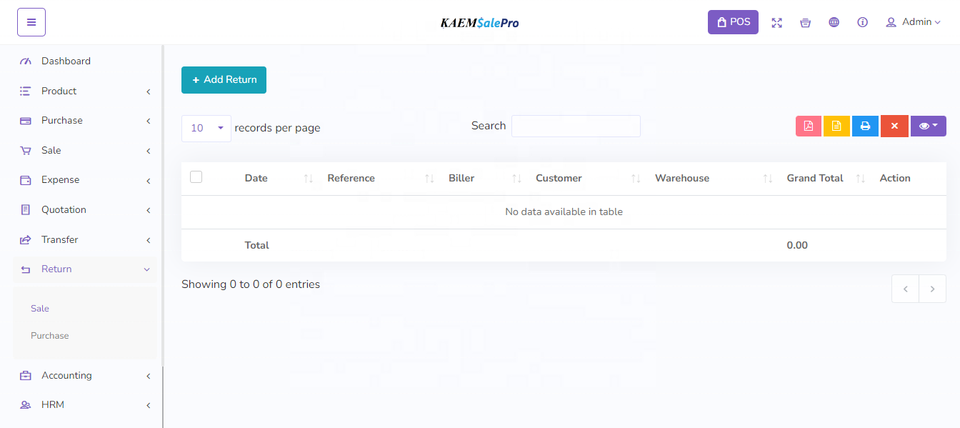960x428 pixels.
Task: Enter fullscreen mode via expand icon
Action: coord(777,22)
